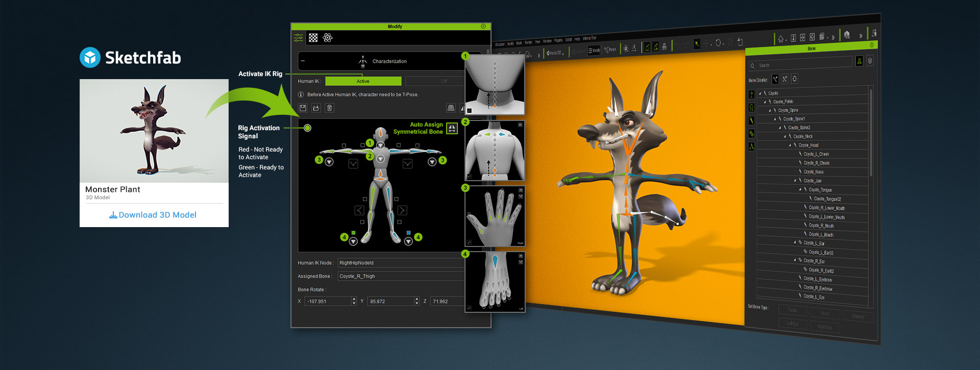Collapse the Characterization section
This screenshot has width=980, height=370.
pos(303,61)
